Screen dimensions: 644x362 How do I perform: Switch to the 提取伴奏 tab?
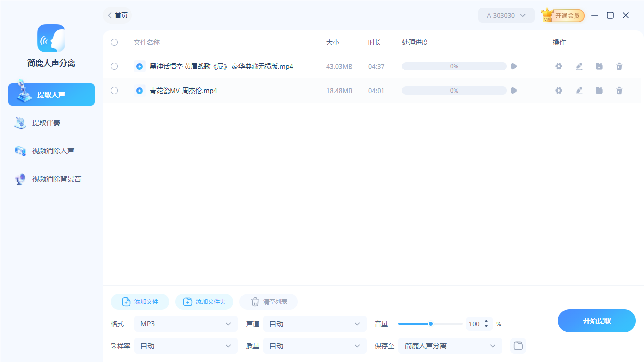click(x=51, y=122)
